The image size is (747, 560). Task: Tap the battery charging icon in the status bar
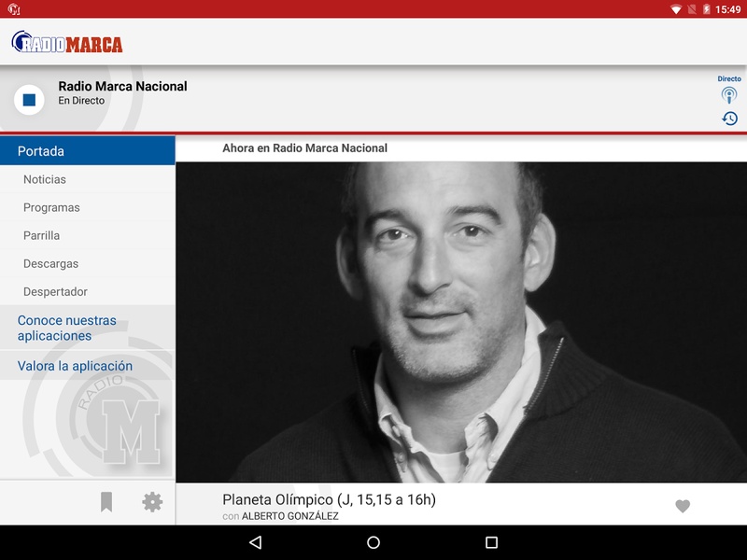[x=707, y=9]
